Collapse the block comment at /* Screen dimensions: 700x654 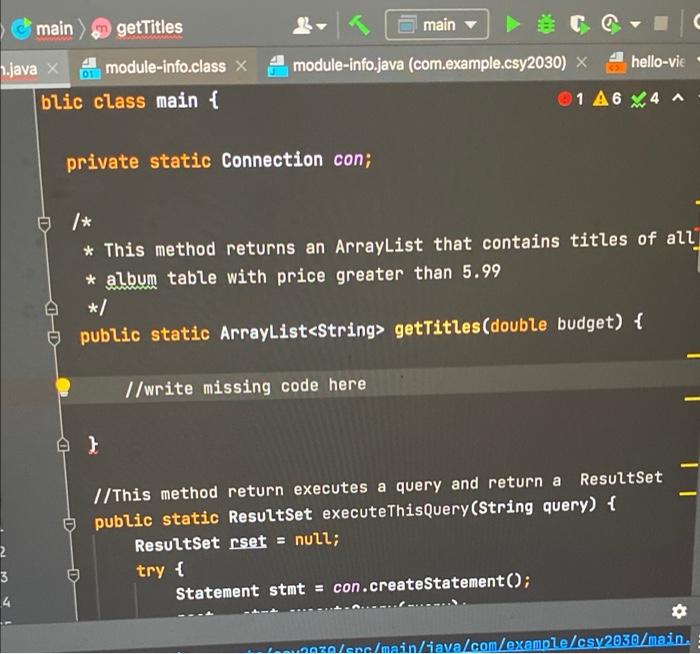pyautogui.click(x=44, y=224)
